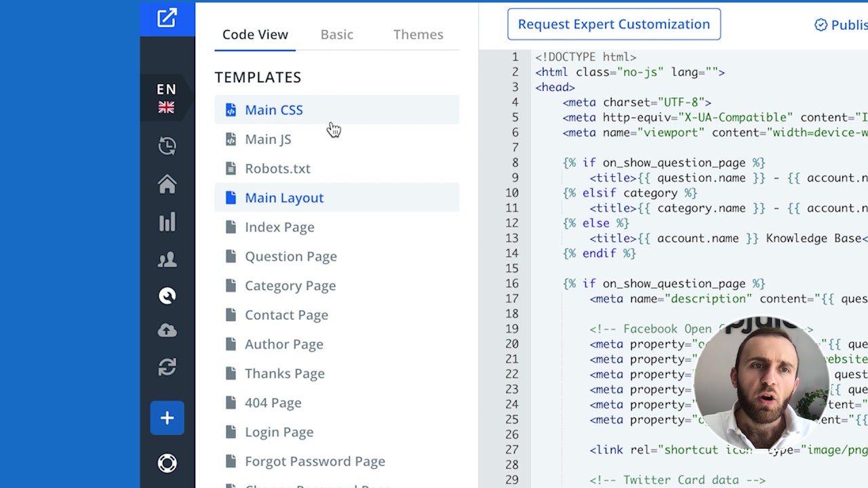Click the {% endif %} code line
Screen dimensions: 868x488
[599, 253]
